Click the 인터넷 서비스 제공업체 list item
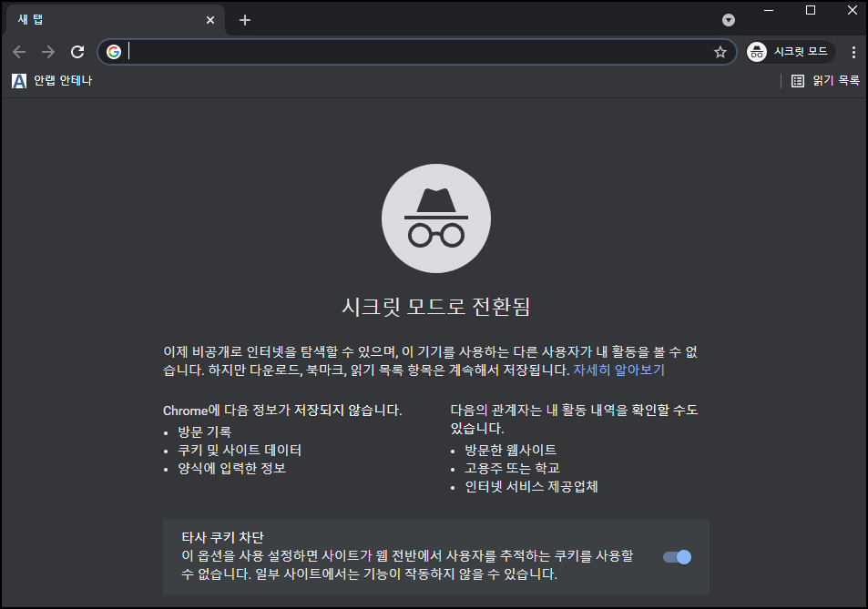Viewport: 868px width, 609px height. click(x=531, y=487)
